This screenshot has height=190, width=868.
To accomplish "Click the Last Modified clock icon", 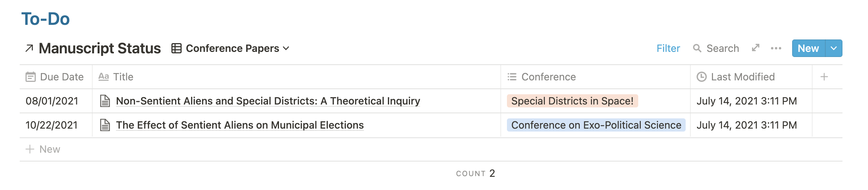I will (x=702, y=77).
